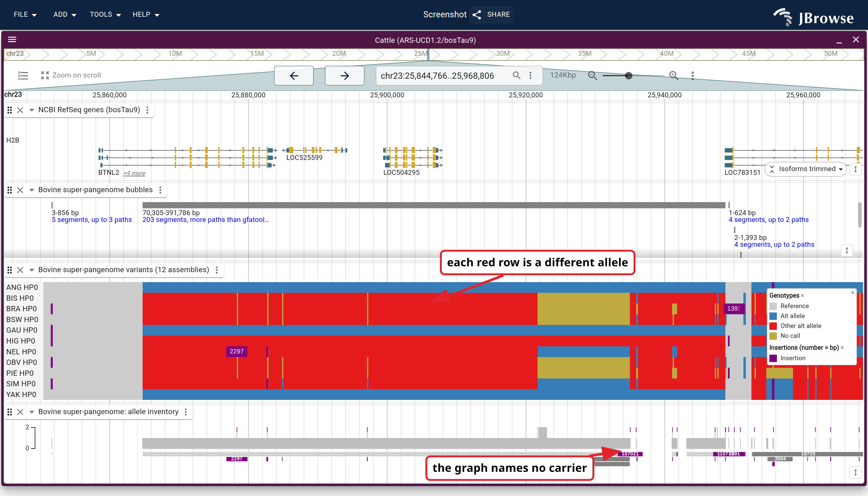Close the super-pangenome variants track
The width and height of the screenshot is (868, 496).
[x=20, y=270]
